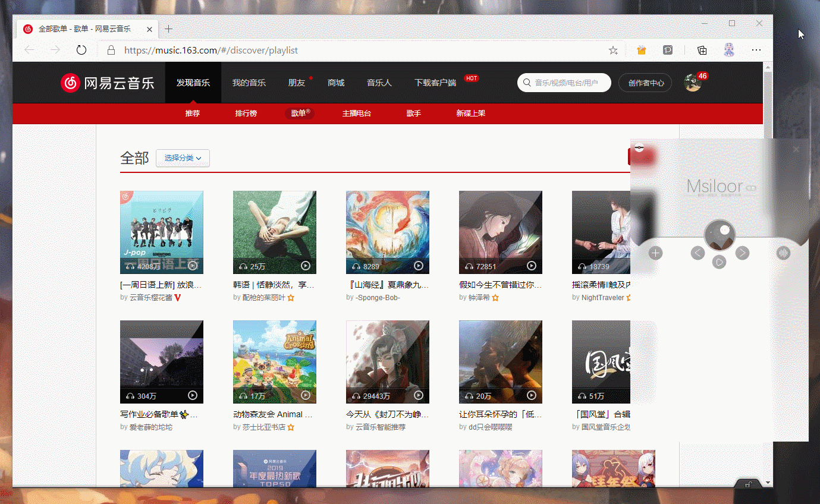820x504 pixels.
Task: Click the plus icon in Msiloor widget
Action: 655,253
